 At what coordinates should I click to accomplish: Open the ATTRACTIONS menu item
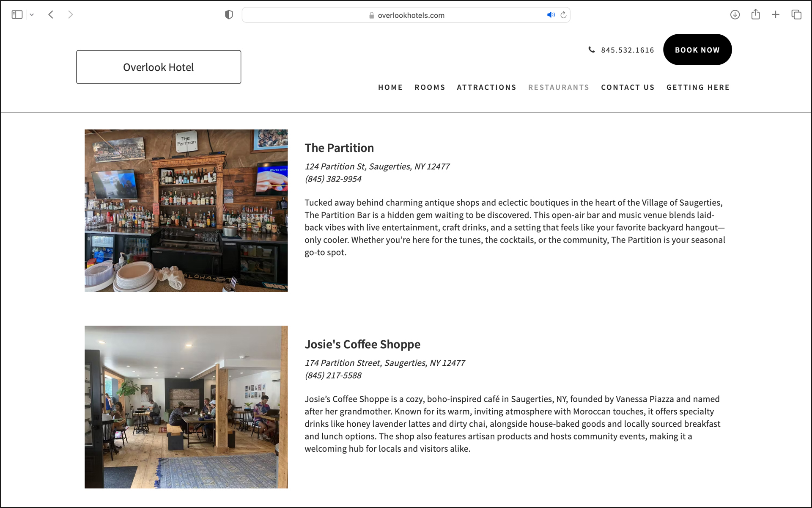(x=486, y=87)
